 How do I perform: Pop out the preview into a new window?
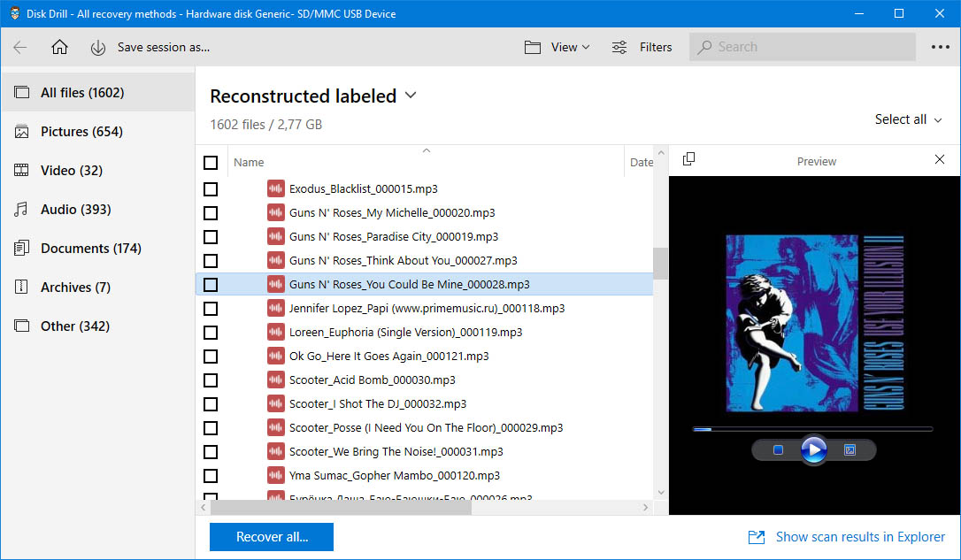(688, 158)
